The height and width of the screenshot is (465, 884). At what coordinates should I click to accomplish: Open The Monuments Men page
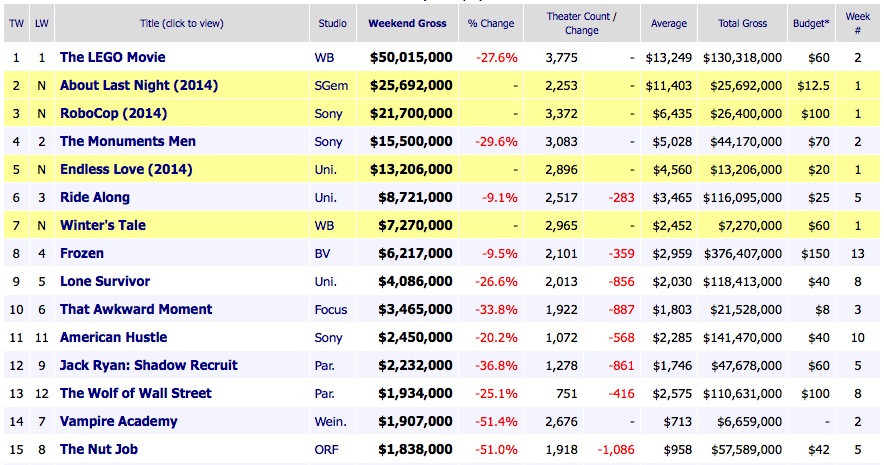pyautogui.click(x=127, y=142)
